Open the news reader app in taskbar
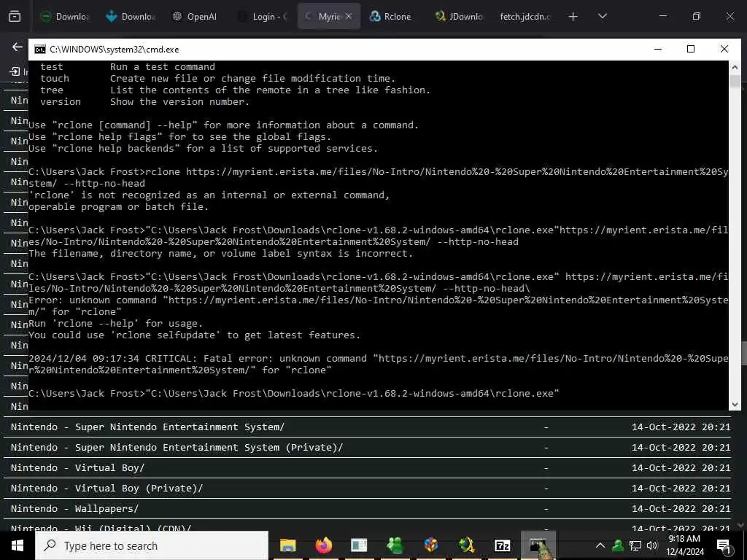This screenshot has height=560, width=747. 359,545
